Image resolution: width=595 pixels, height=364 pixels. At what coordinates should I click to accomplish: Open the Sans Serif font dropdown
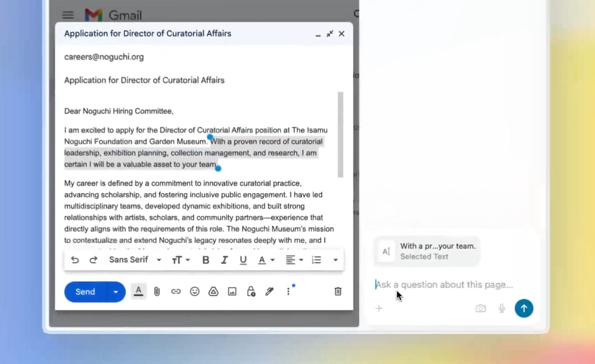135,260
